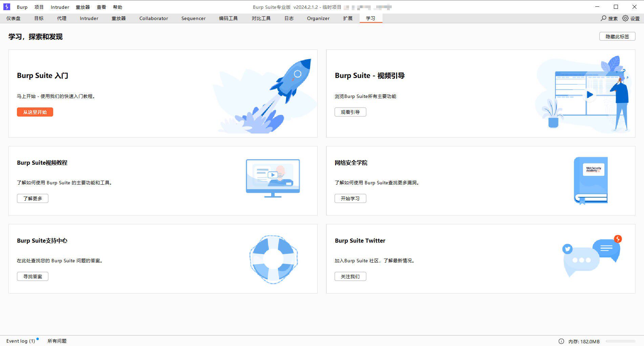Open settings via the gear icon
This screenshot has height=346, width=644.
click(625, 18)
